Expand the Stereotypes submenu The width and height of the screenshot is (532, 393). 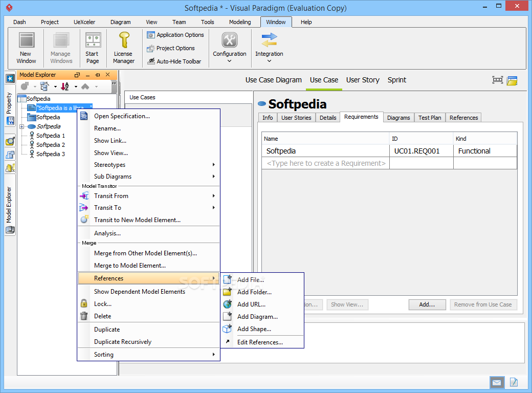(149, 165)
